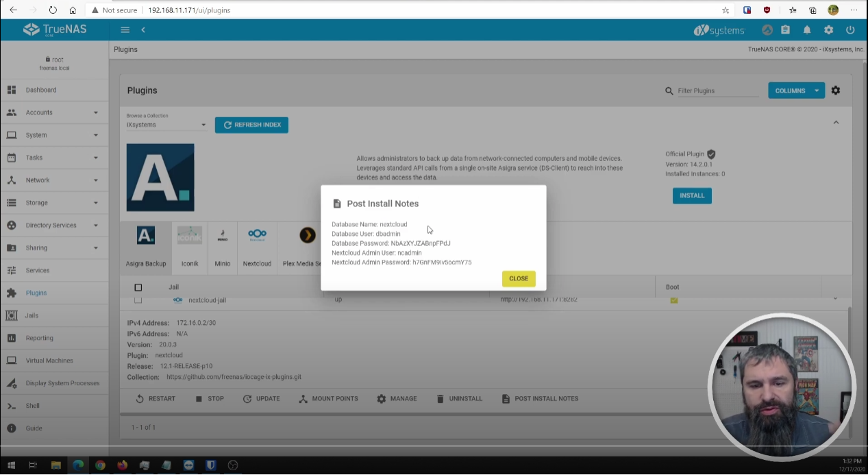Expand the Network menu
868x475 pixels.
54,180
